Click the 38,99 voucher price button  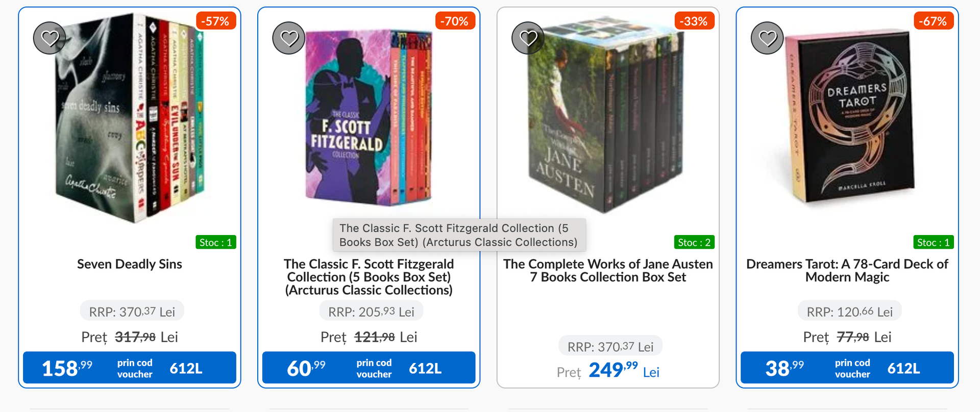pos(847,368)
